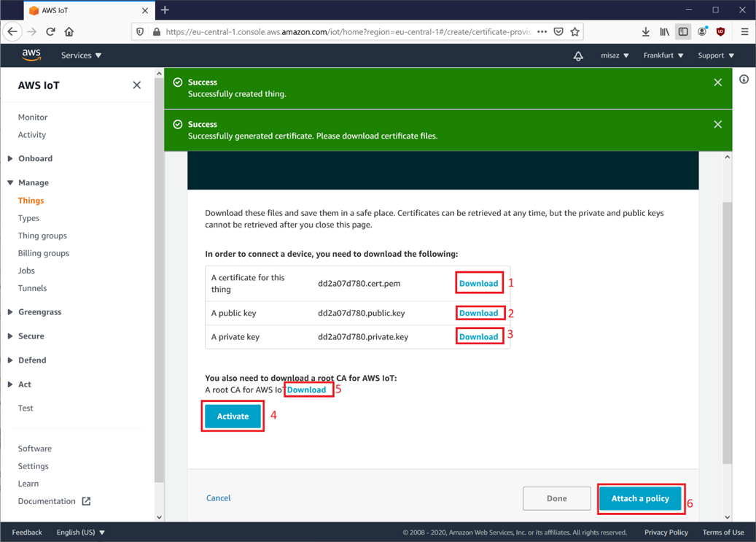Collapse the Manage section

28,182
